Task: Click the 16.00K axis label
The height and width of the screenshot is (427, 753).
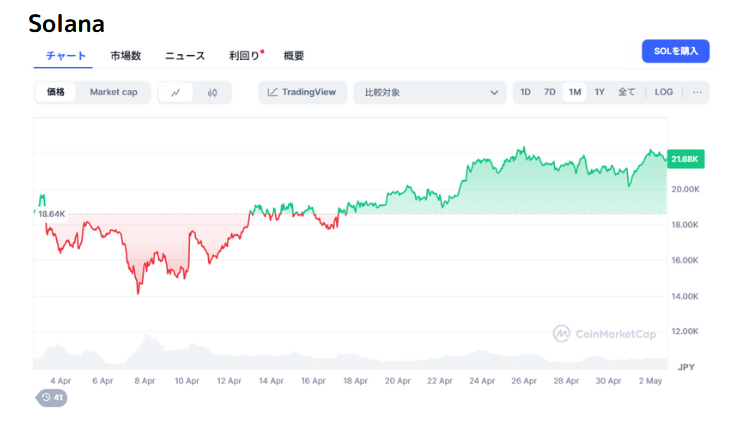Action: click(x=685, y=260)
